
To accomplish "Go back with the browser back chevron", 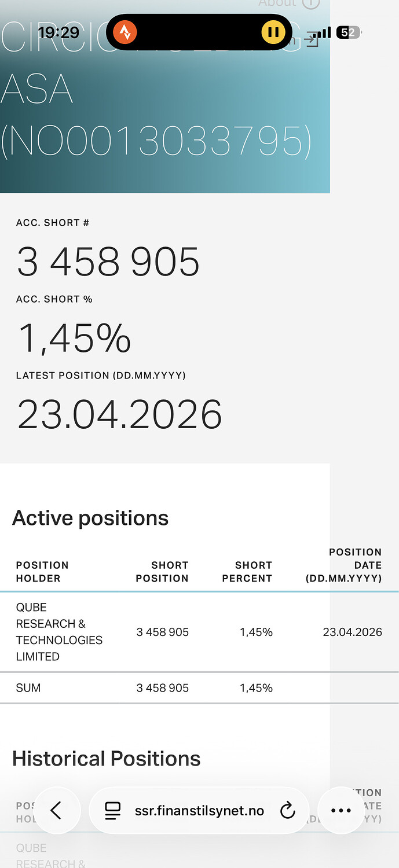I will 56,811.
